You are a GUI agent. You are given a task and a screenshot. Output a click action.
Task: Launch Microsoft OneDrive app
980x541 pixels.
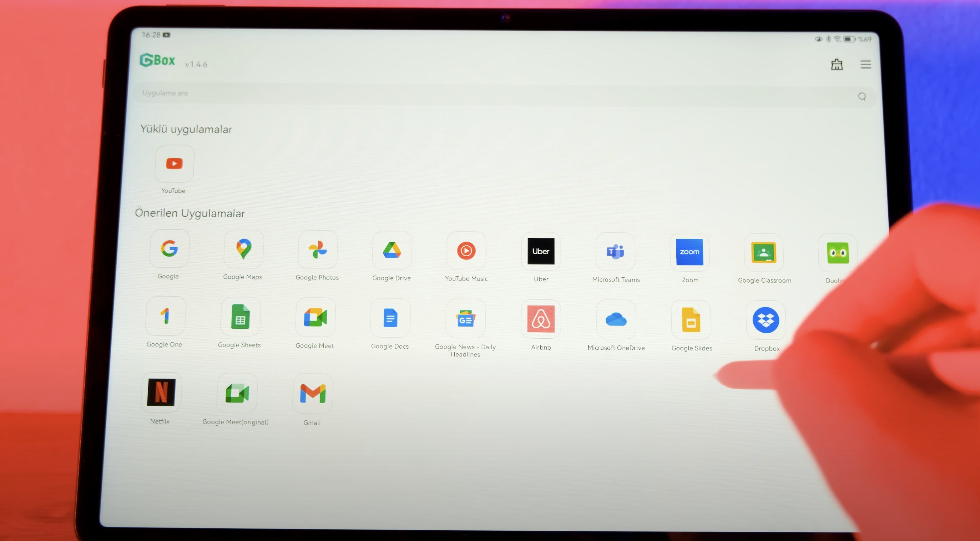616,319
